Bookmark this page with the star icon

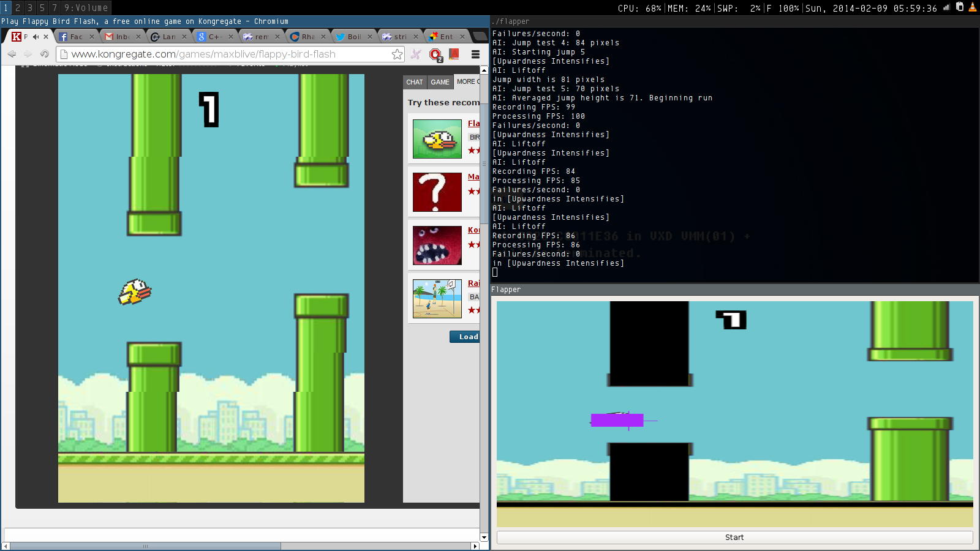point(398,54)
